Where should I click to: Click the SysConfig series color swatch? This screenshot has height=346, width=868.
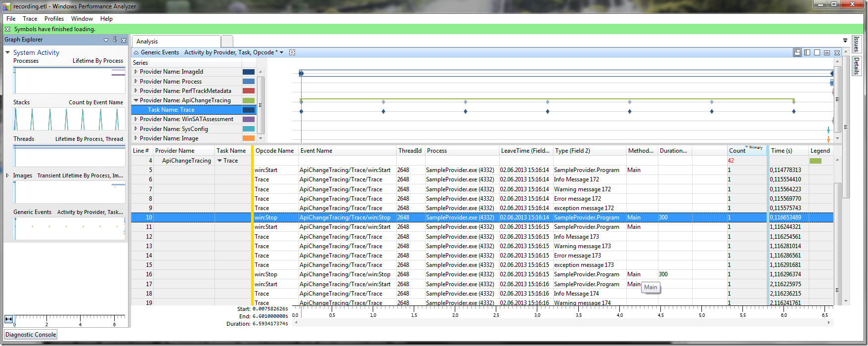coord(249,129)
